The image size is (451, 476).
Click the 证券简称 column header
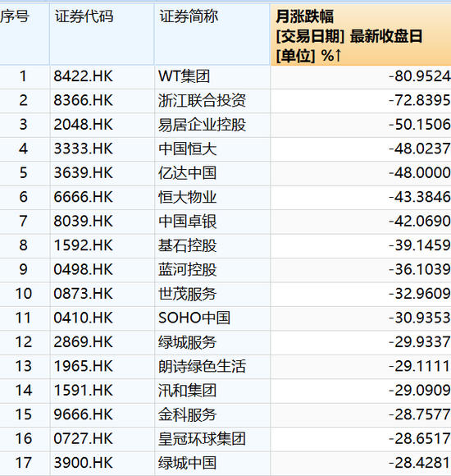[x=212, y=34]
